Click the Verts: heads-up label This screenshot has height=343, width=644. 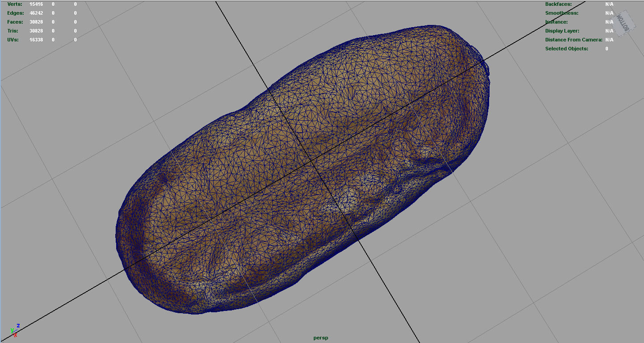tap(14, 4)
